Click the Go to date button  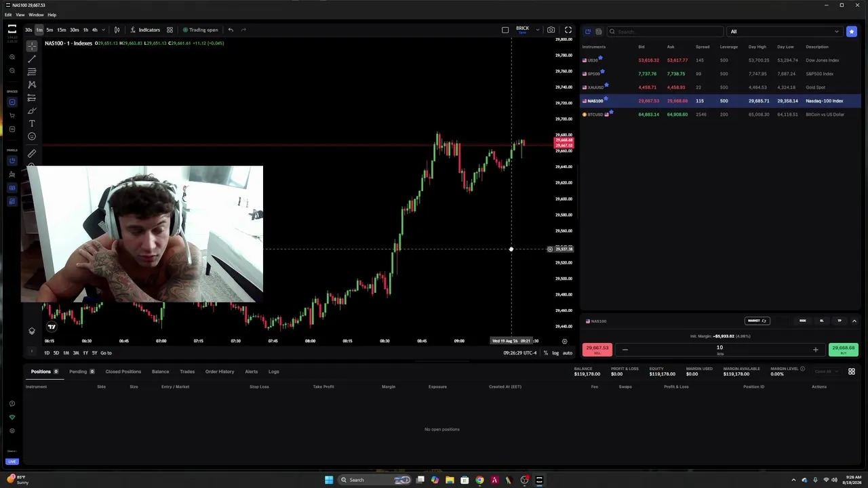pos(106,353)
